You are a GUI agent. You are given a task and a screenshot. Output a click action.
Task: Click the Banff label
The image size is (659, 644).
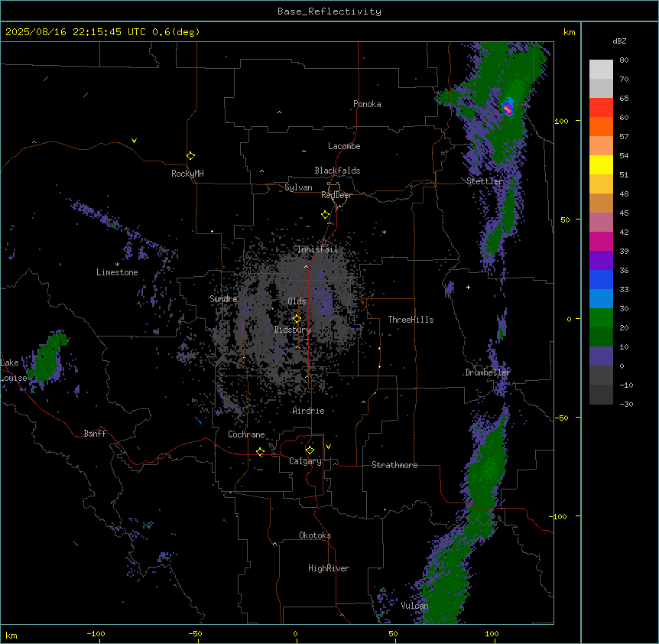point(95,434)
